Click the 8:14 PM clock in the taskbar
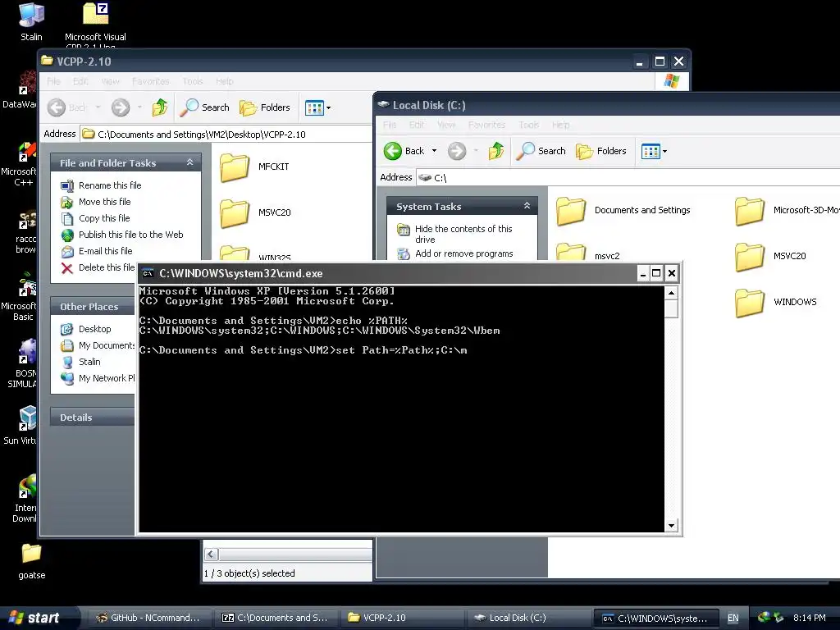The image size is (840, 630). click(x=809, y=618)
